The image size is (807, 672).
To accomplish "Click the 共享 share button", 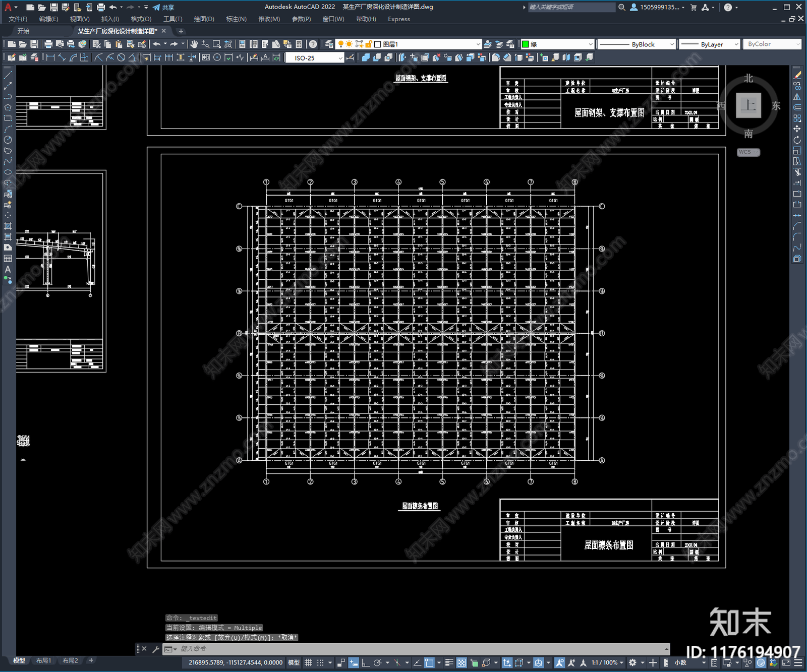I will pos(163,7).
